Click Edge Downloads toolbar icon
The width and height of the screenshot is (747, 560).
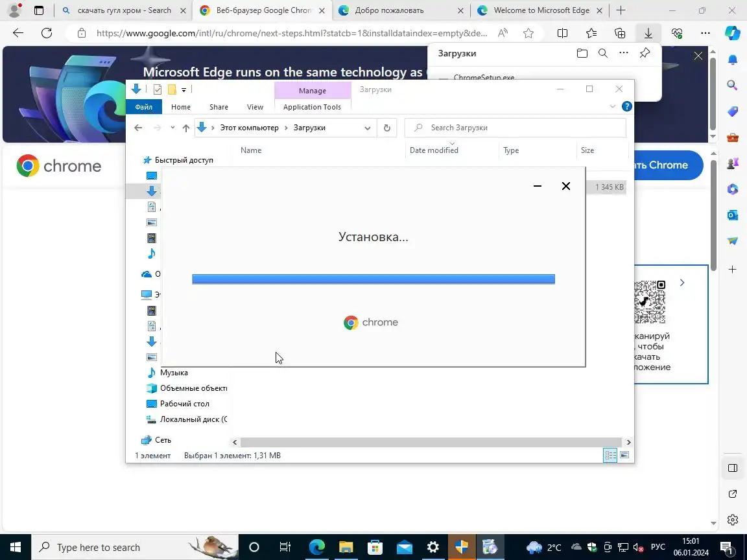(x=648, y=33)
